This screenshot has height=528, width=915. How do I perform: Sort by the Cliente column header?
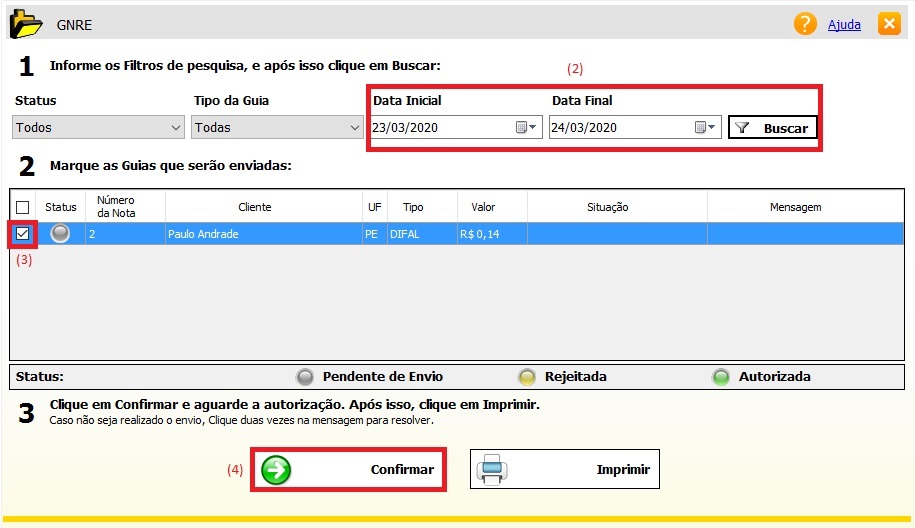(x=254, y=207)
